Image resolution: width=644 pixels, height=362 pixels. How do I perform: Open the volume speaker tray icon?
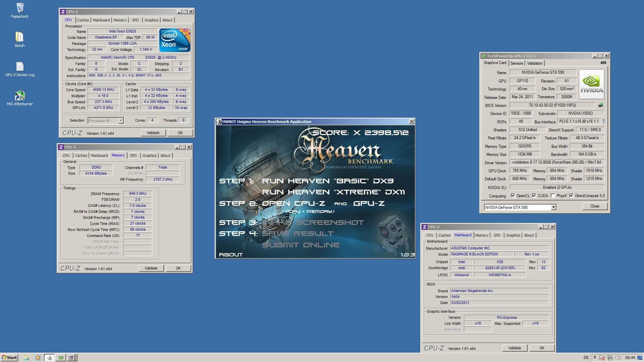pyautogui.click(x=618, y=358)
